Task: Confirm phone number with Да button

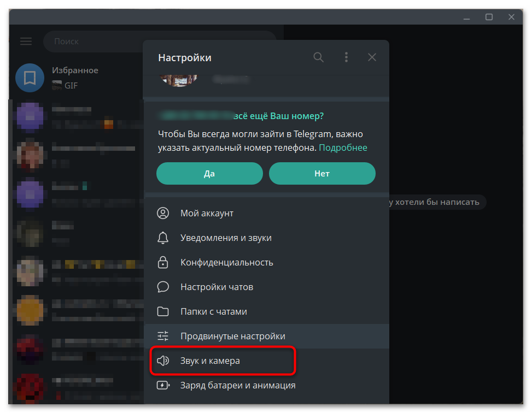Action: click(x=209, y=173)
